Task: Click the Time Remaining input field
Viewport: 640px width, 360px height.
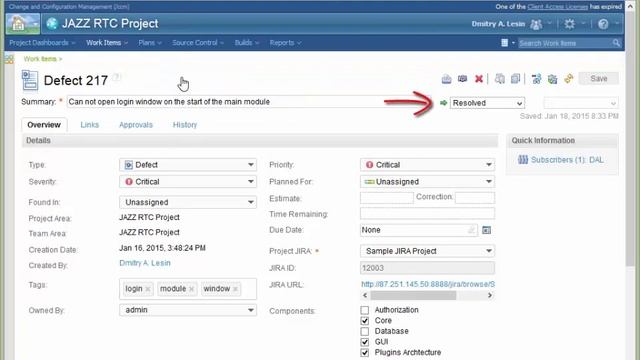Action: [427, 213]
